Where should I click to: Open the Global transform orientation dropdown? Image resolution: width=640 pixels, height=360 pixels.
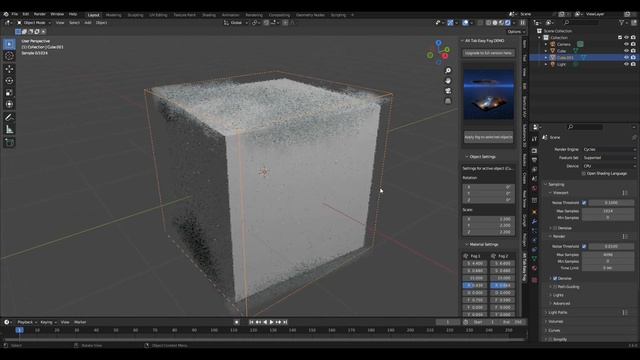236,23
